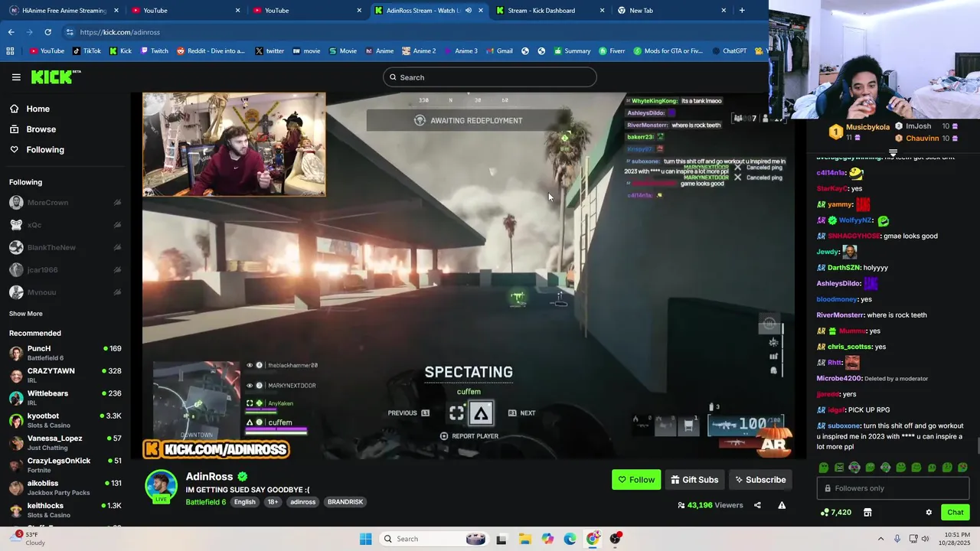This screenshot has height=551, width=980.
Task: Click Wittlebears channel avatar
Action: (x=16, y=398)
